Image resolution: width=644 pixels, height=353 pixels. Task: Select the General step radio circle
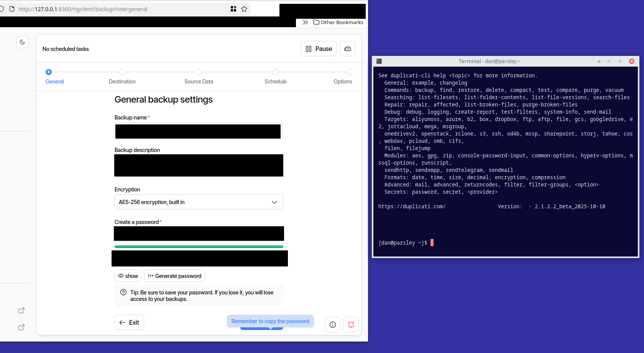pyautogui.click(x=49, y=72)
